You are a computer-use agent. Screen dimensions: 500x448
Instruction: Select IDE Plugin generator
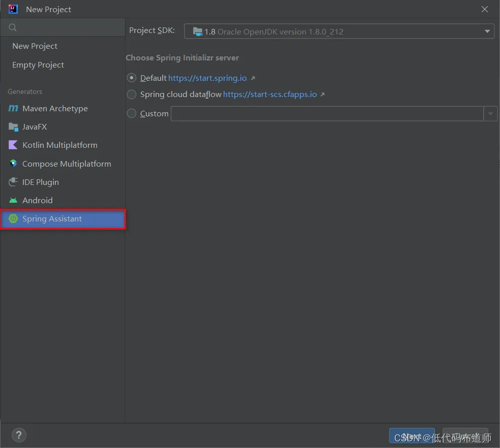[63, 182]
